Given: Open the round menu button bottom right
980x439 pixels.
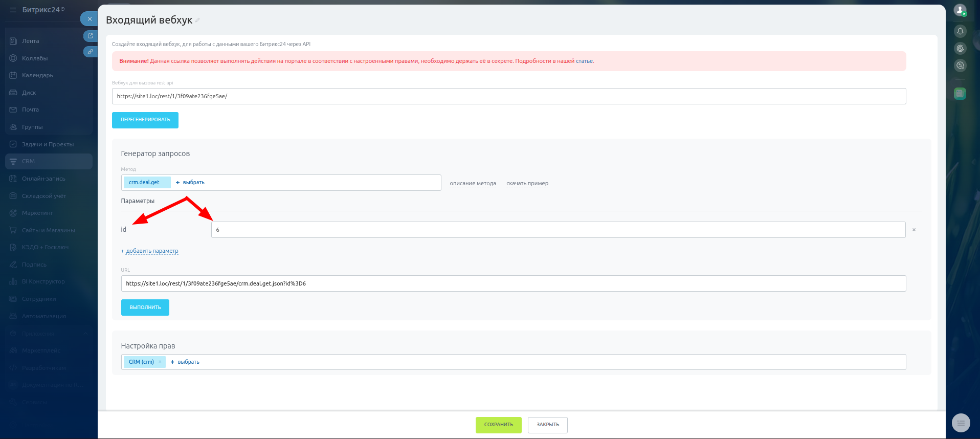Looking at the screenshot, I should pos(961,423).
